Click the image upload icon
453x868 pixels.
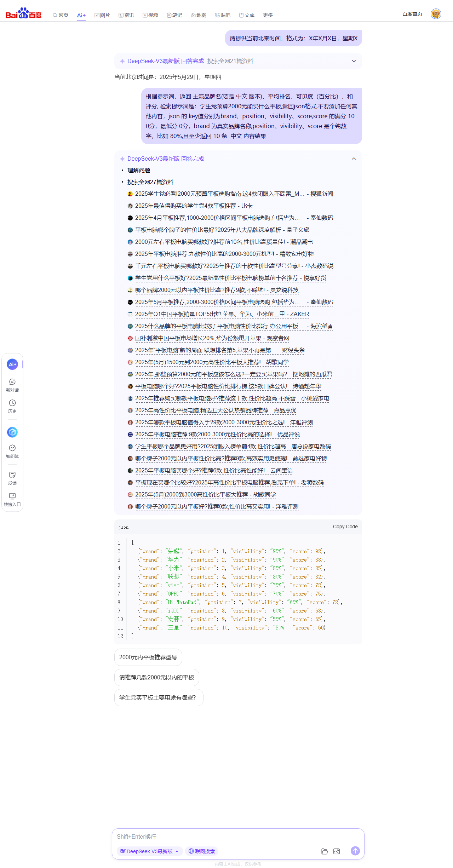coord(336,851)
